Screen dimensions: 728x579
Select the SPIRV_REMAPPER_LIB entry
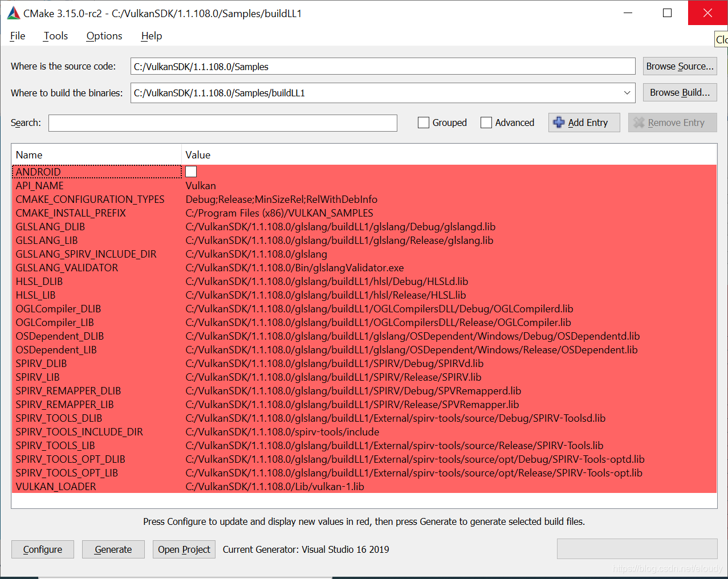point(64,405)
